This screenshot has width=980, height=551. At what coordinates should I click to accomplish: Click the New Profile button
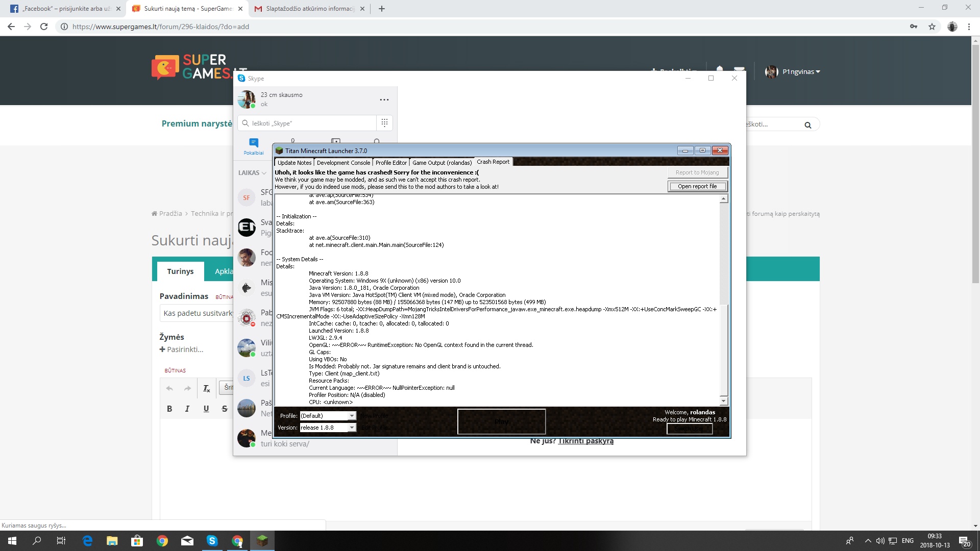tap(374, 416)
